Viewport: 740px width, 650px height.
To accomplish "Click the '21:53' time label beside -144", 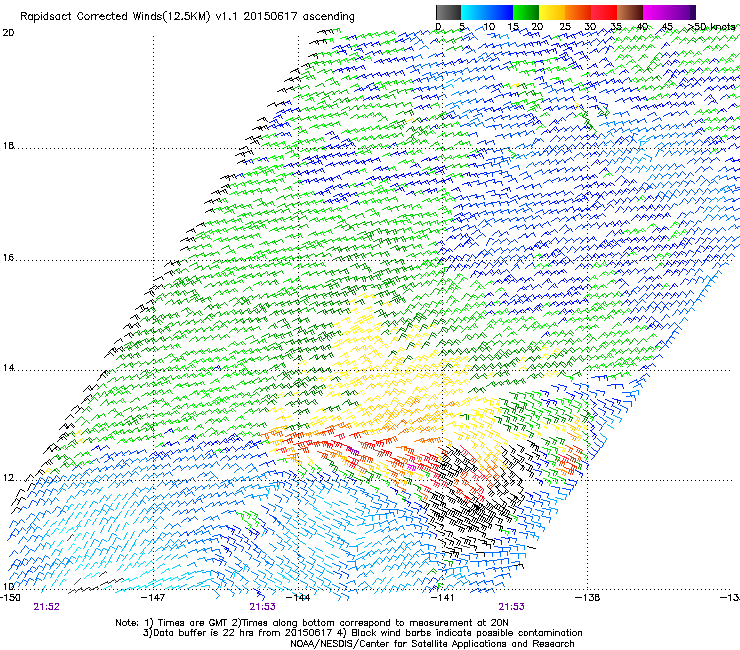I will point(262,607).
